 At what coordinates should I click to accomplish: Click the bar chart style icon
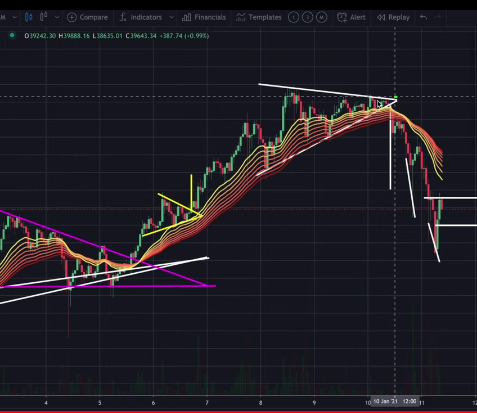[43, 17]
